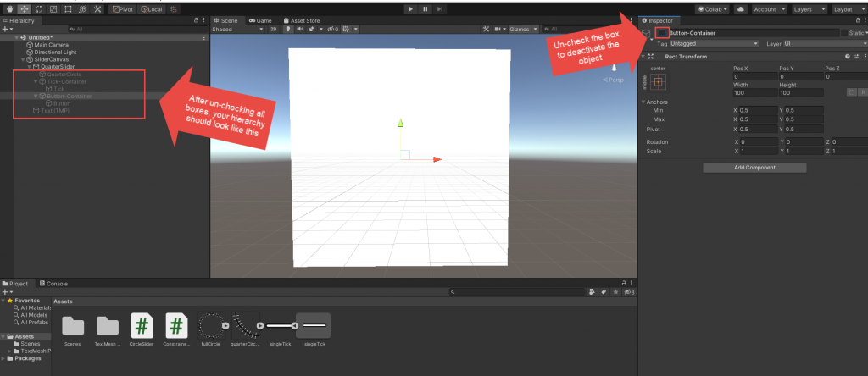The height and width of the screenshot is (376, 868).
Task: Click the anchor presets box
Action: pos(658,82)
